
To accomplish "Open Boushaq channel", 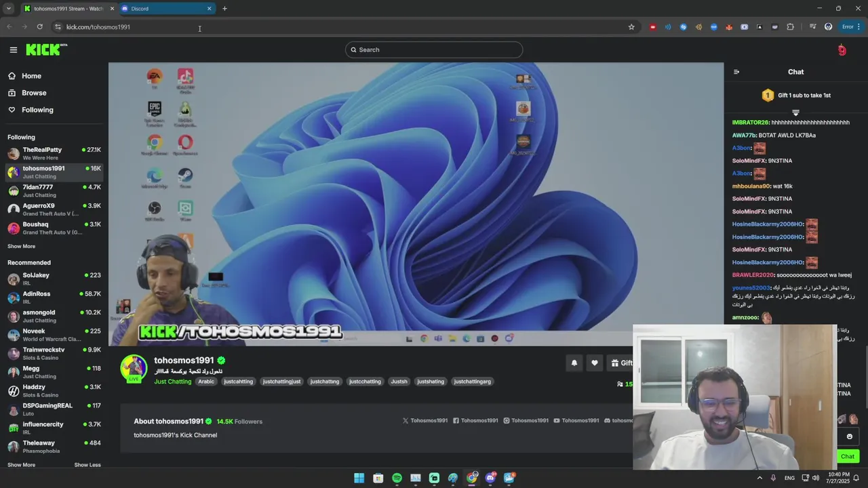I will tap(54, 228).
